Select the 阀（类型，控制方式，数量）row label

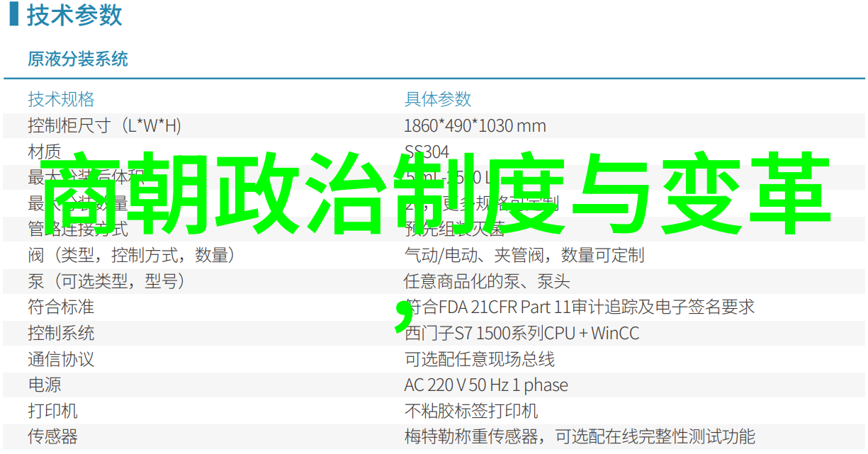pos(132,255)
